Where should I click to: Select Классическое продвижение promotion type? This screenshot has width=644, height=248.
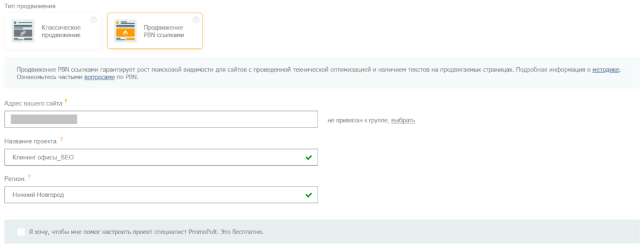52,31
